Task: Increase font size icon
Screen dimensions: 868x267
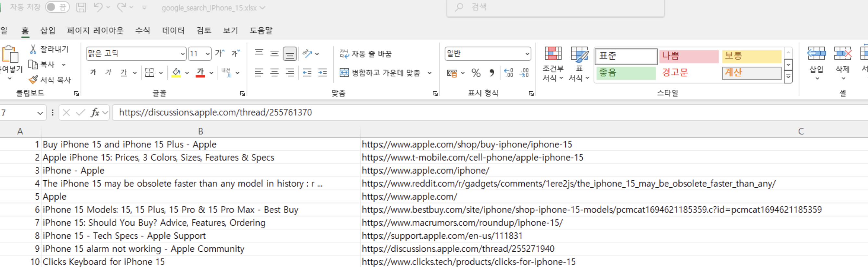Action: (x=220, y=53)
